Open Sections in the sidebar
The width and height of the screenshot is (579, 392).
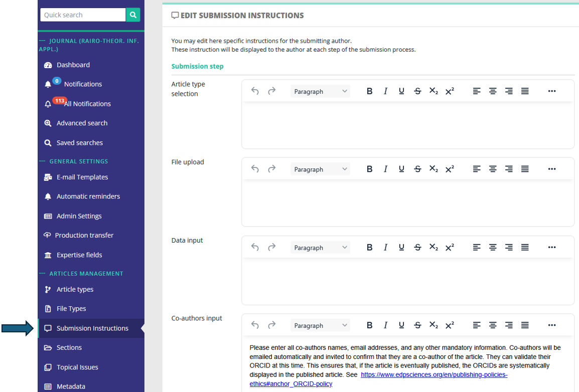69,347
